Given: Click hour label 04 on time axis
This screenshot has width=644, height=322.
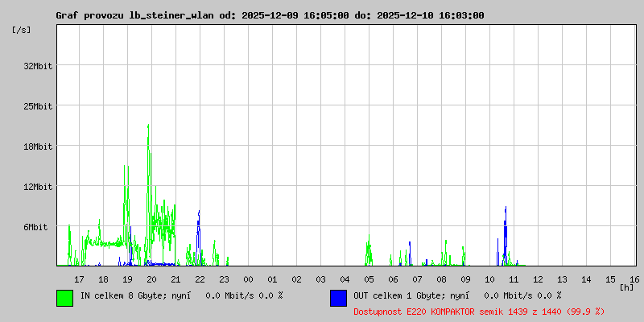Looking at the screenshot, I should point(345,279).
